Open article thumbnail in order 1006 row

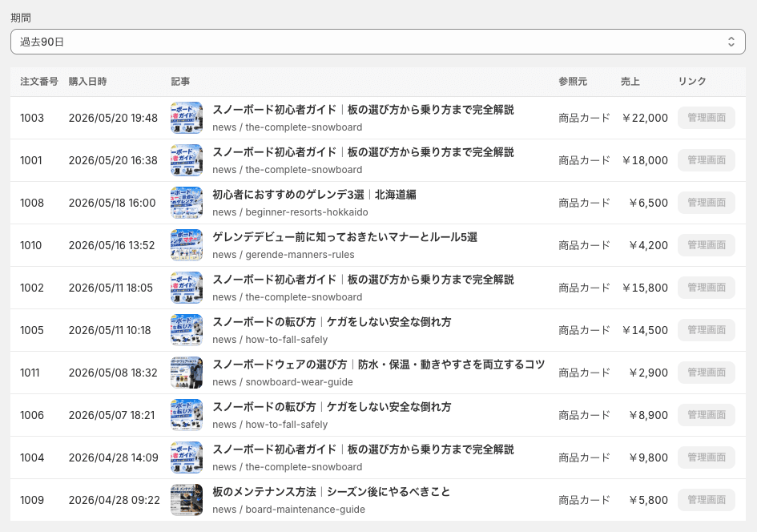187,415
